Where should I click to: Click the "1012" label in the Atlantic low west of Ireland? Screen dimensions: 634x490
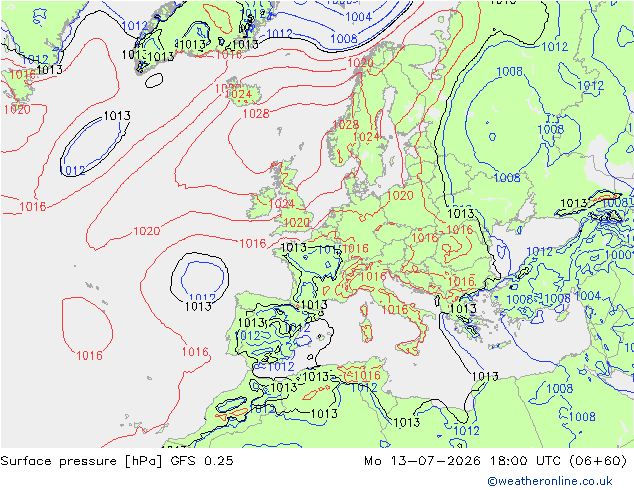click(x=73, y=170)
